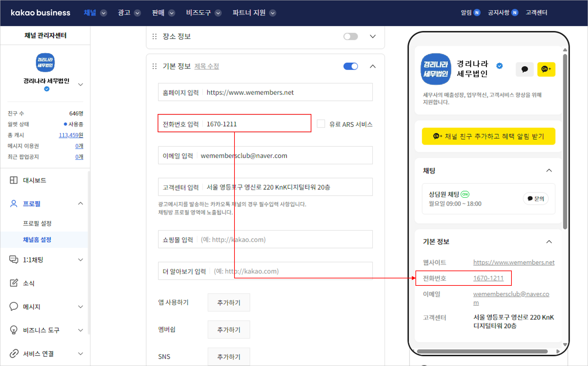Click the horizontal scrollbar in the preview

click(x=482, y=351)
